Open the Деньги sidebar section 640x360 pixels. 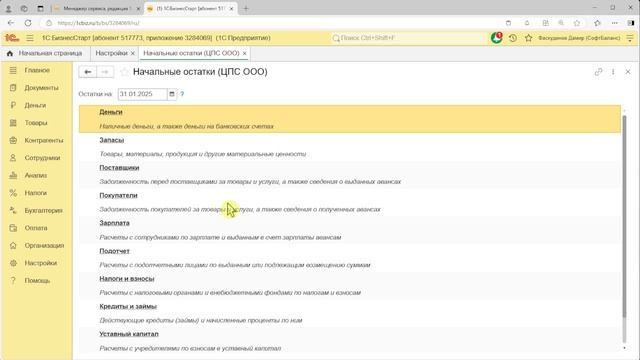pyautogui.click(x=37, y=105)
